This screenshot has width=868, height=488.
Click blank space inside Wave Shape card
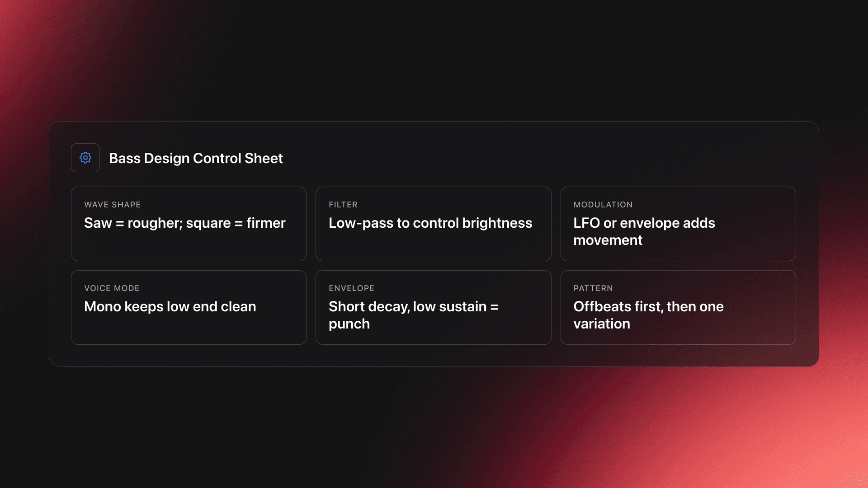pos(189,246)
